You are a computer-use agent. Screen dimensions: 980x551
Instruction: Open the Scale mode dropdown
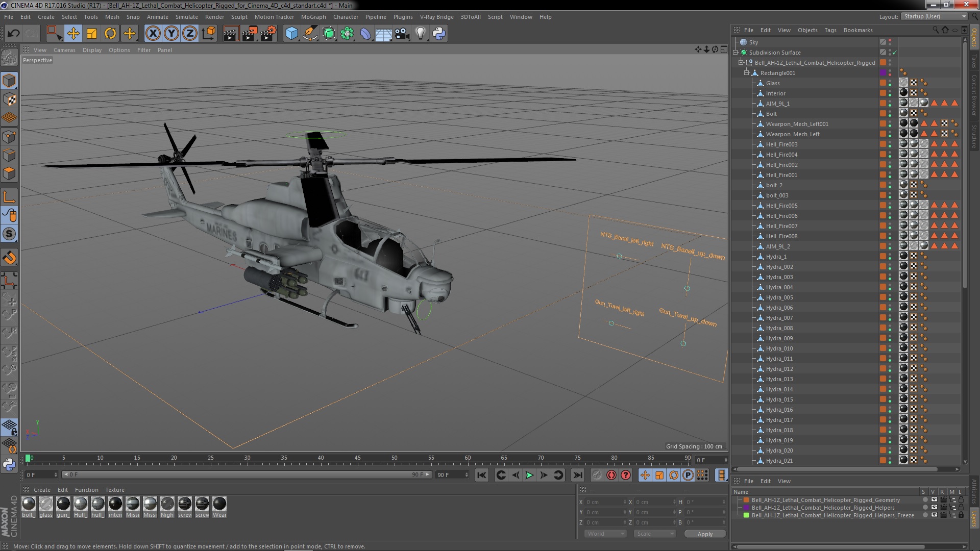click(655, 534)
